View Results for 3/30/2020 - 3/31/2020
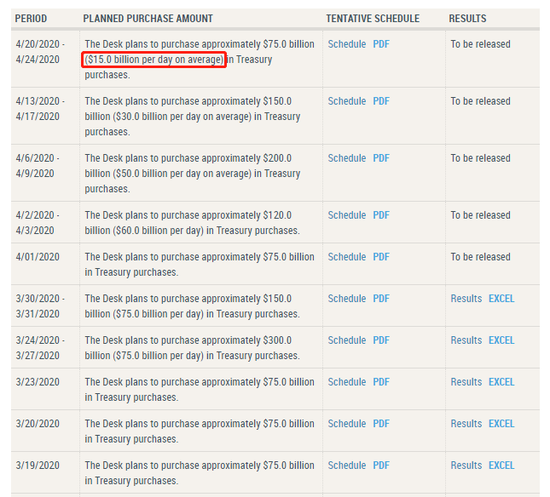550x497 pixels. click(x=466, y=298)
